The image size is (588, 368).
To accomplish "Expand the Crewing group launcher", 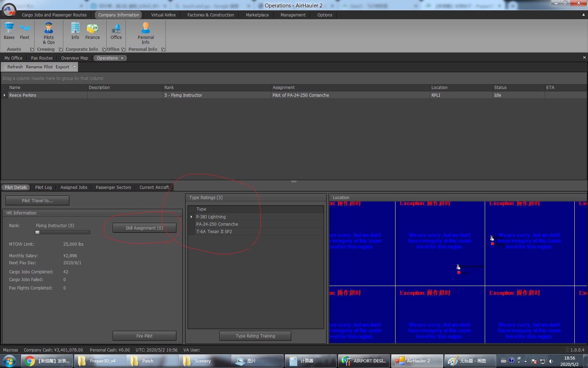I will [x=61, y=49].
